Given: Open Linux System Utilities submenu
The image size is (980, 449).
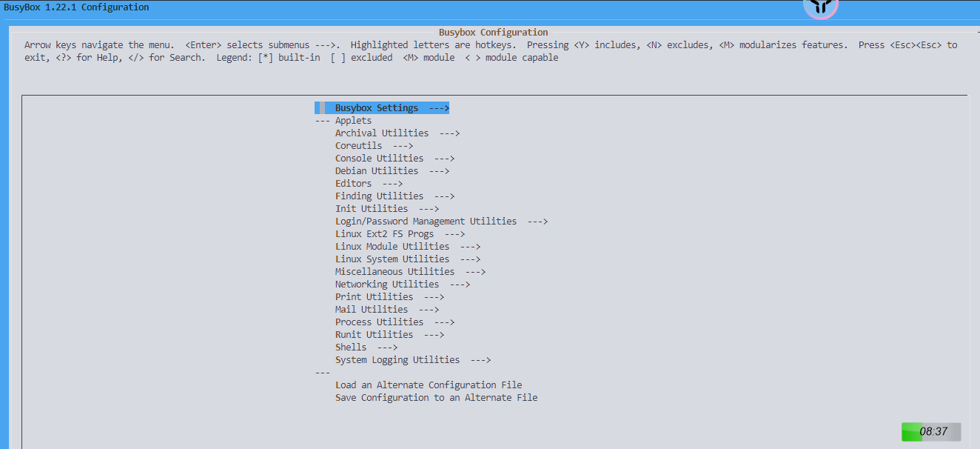Looking at the screenshot, I should click(x=408, y=259).
